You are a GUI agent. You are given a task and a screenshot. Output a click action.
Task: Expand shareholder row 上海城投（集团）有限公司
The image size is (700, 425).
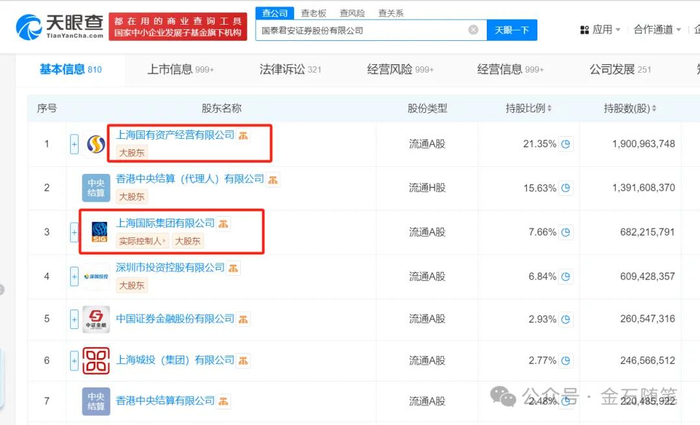74,360
